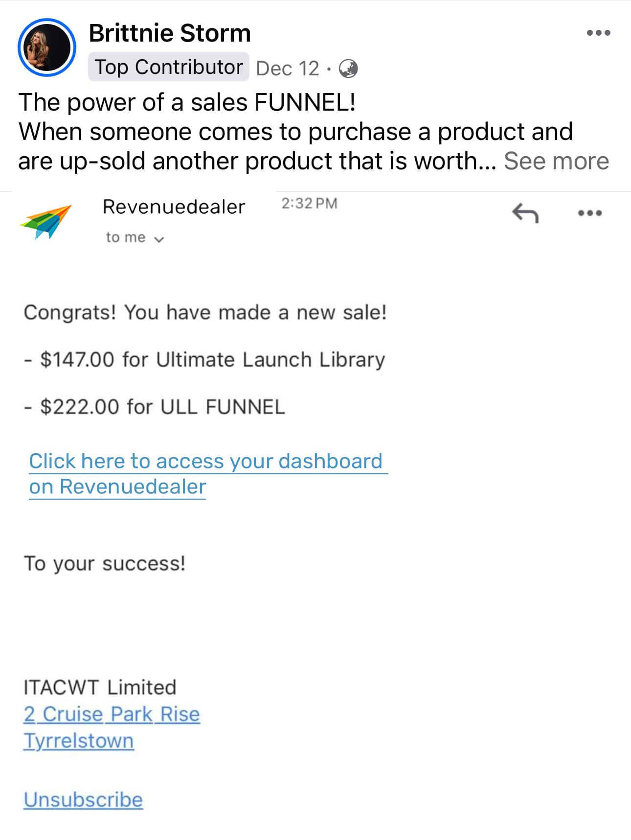631x840 pixels.
Task: Click the "Congrats! You have made a new sale!" line
Action: (205, 312)
